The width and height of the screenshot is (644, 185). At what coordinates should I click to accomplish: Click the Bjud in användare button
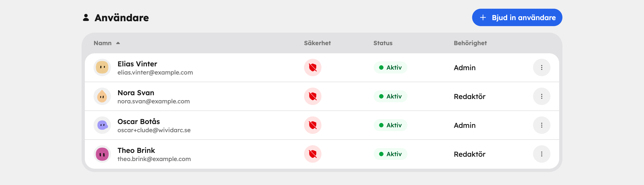(x=517, y=17)
